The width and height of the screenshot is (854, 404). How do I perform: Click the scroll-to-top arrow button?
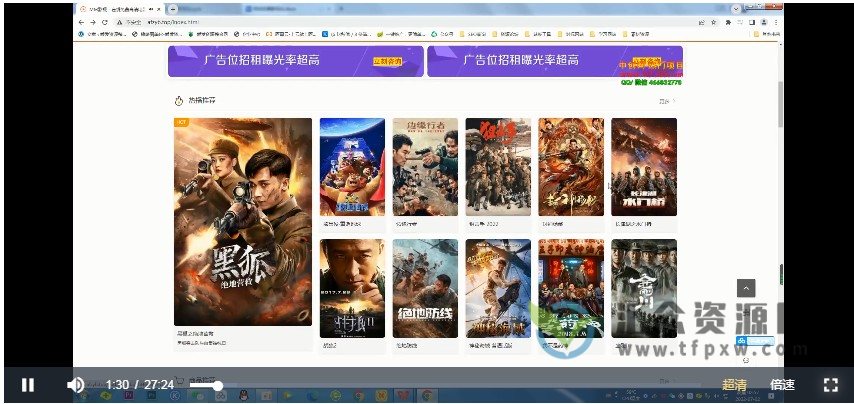[746, 288]
